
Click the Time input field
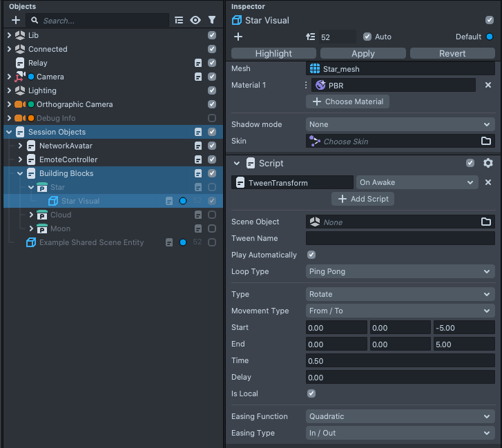pos(400,360)
